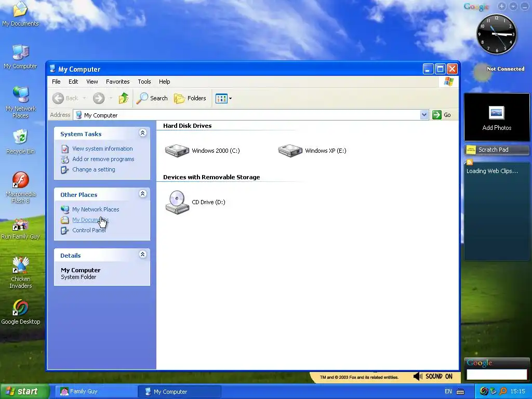
Task: Collapse the System Tasks panel
Action: (x=143, y=133)
